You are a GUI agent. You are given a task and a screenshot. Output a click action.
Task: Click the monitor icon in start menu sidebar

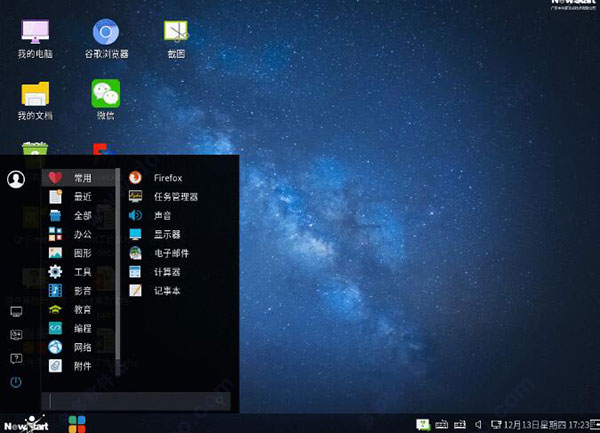[16, 312]
